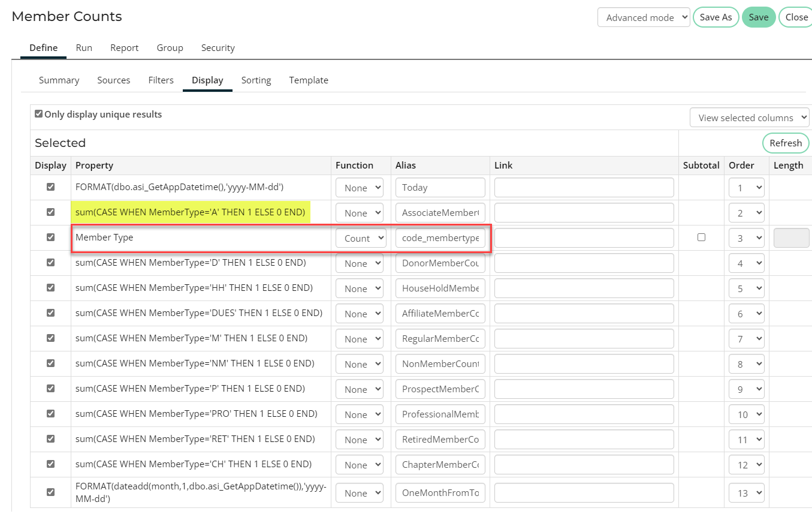This screenshot has height=517, width=812.
Task: Click the Close button at top right
Action: (x=796, y=17)
